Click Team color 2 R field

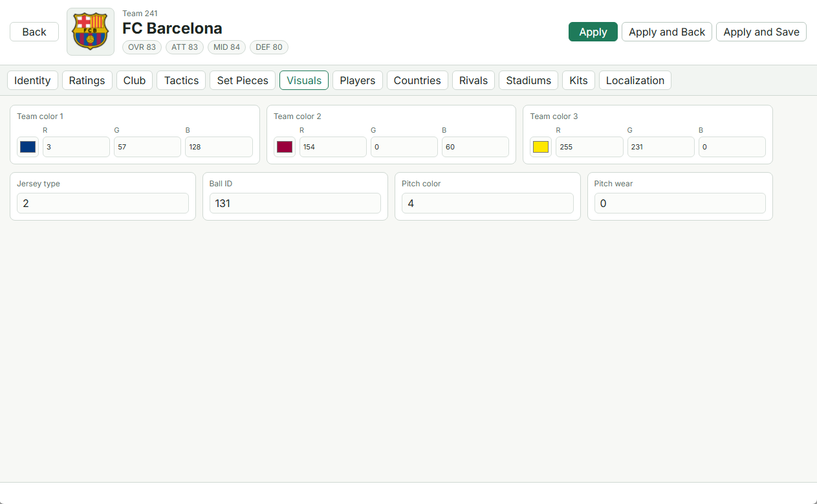point(333,147)
